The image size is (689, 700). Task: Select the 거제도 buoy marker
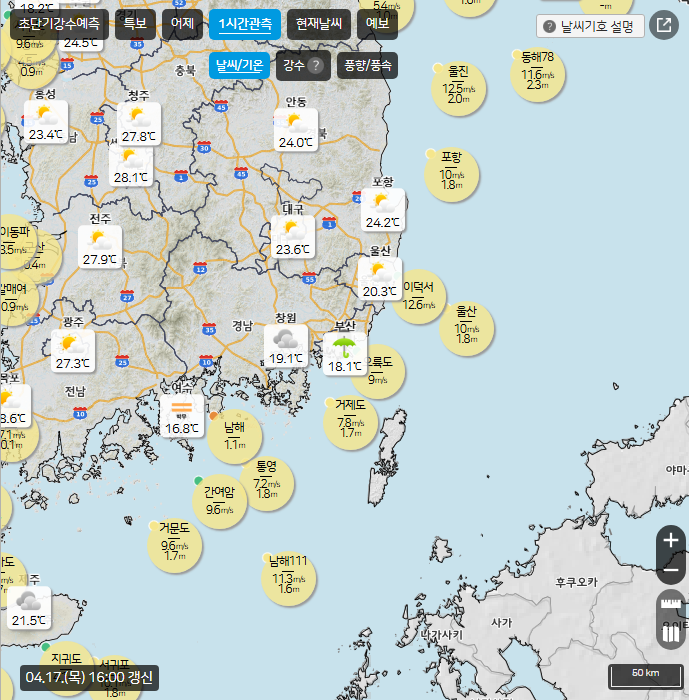click(351, 422)
